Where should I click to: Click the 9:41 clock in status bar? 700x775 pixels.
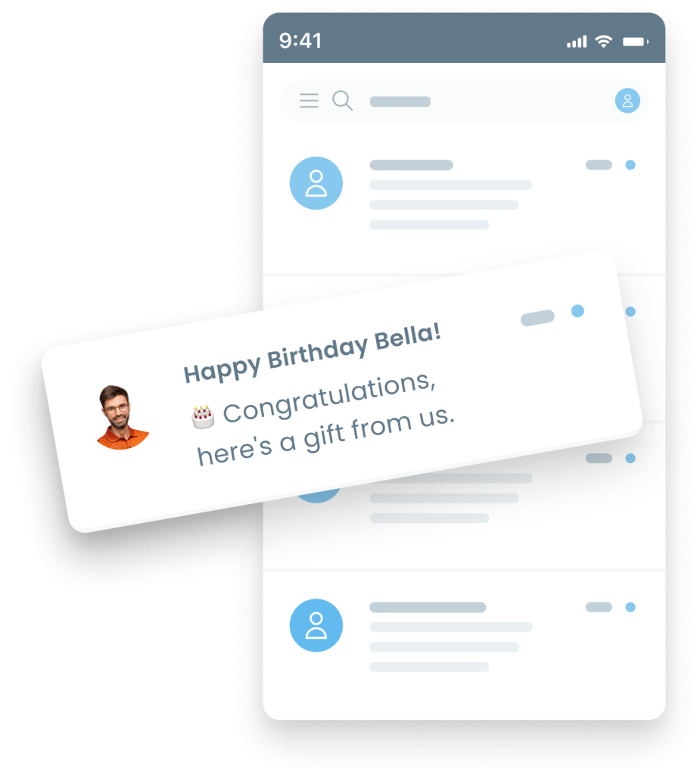click(300, 41)
